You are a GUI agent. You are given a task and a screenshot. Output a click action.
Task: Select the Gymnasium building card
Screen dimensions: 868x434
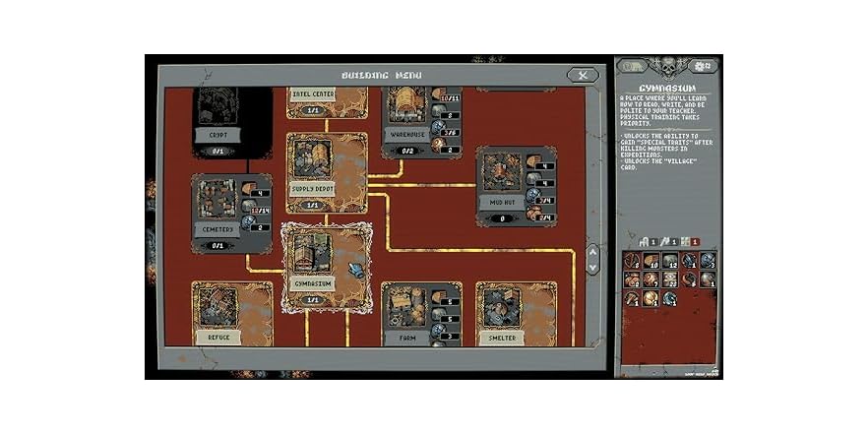pyautogui.click(x=326, y=268)
